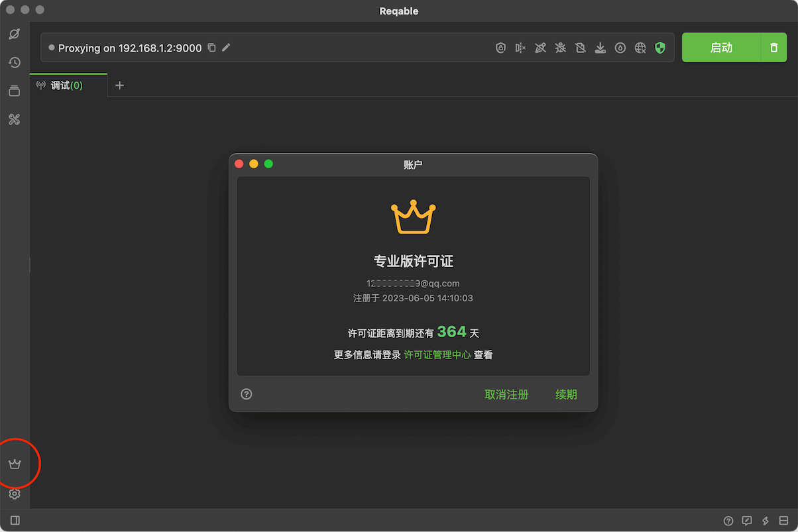Open help icon in the bottom status bar
798x532 pixels.
[x=728, y=521]
